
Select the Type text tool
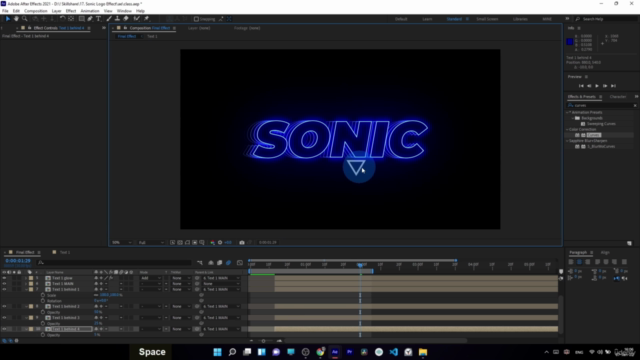(x=98, y=19)
